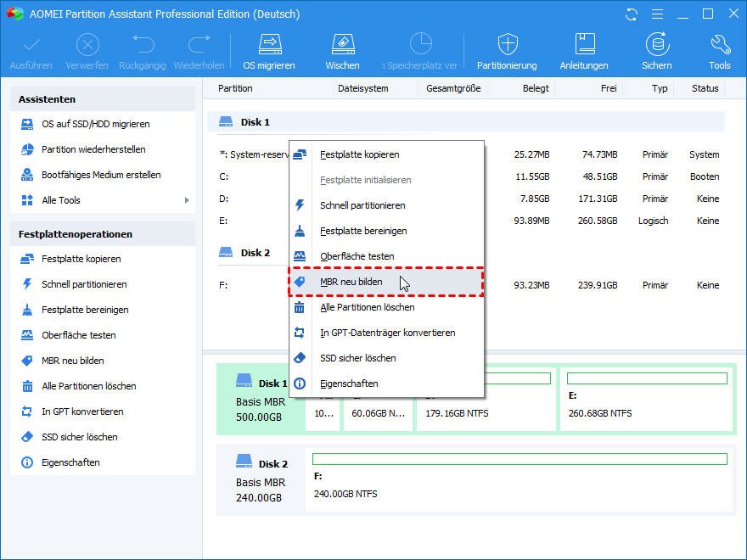Select the Disk 2 row in partition list

(466, 253)
